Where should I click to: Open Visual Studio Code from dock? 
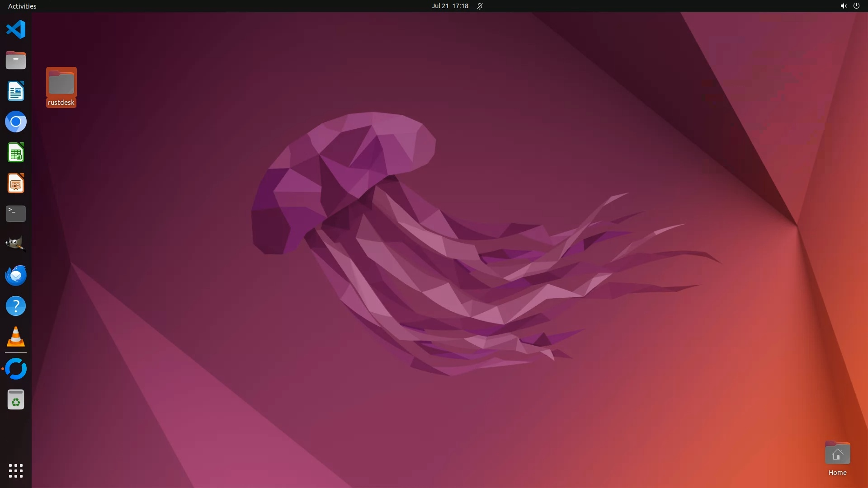click(16, 30)
